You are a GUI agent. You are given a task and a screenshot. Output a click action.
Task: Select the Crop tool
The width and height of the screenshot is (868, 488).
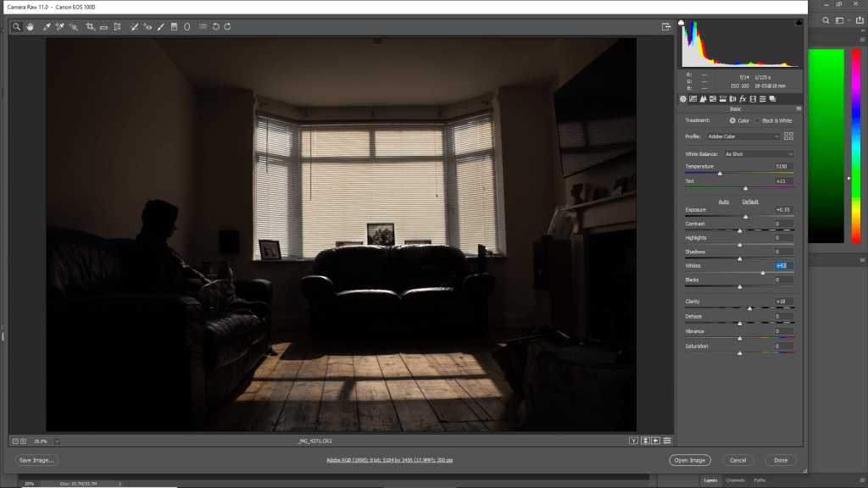90,27
